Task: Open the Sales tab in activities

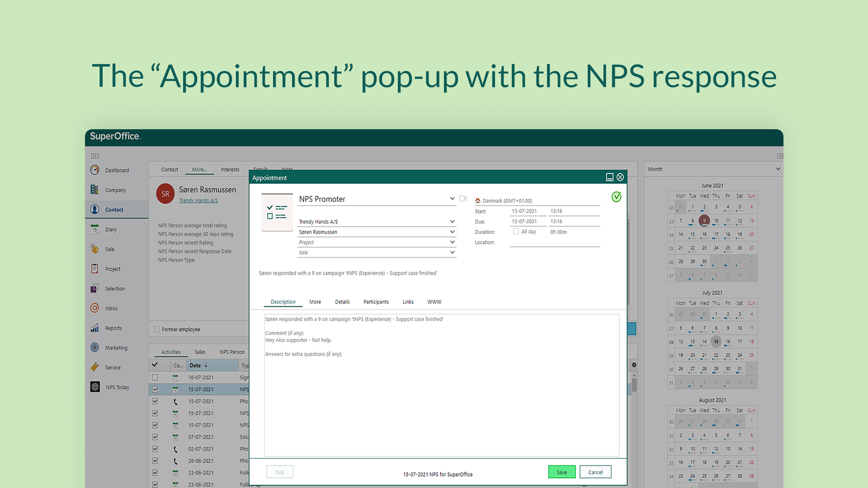Action: pyautogui.click(x=200, y=352)
